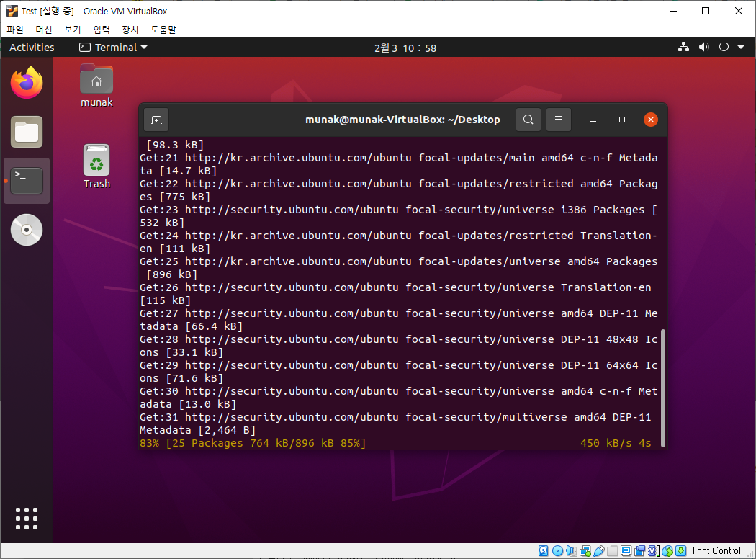This screenshot has height=559, width=756.
Task: Click the wired network icon in top bar
Action: tap(683, 47)
